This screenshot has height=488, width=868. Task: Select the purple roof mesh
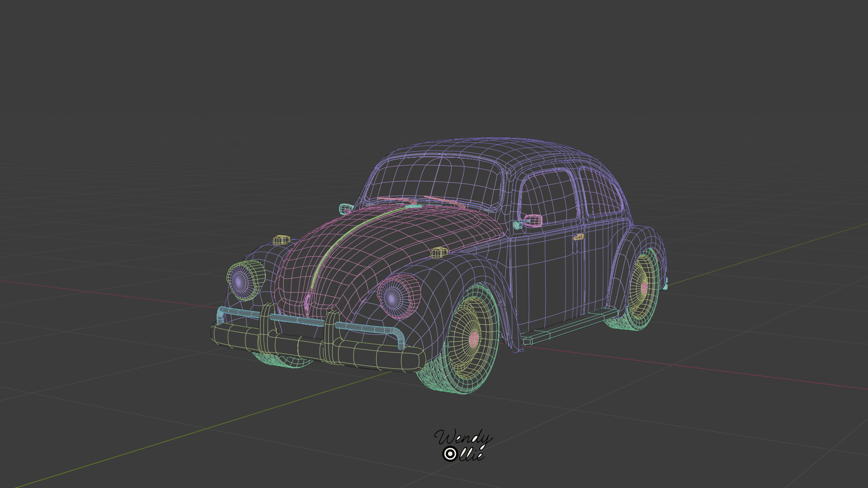coord(493,151)
